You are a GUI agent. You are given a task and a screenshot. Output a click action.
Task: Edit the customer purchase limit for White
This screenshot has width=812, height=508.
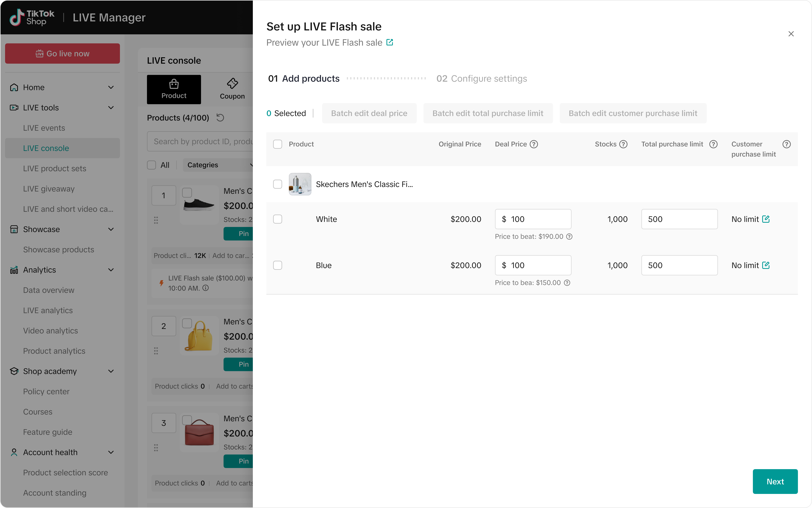[766, 219]
